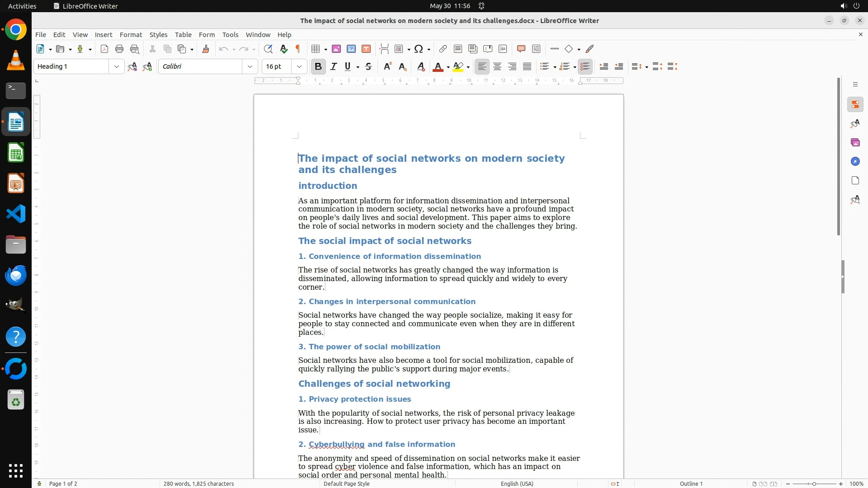Open the Format menu

click(x=131, y=35)
